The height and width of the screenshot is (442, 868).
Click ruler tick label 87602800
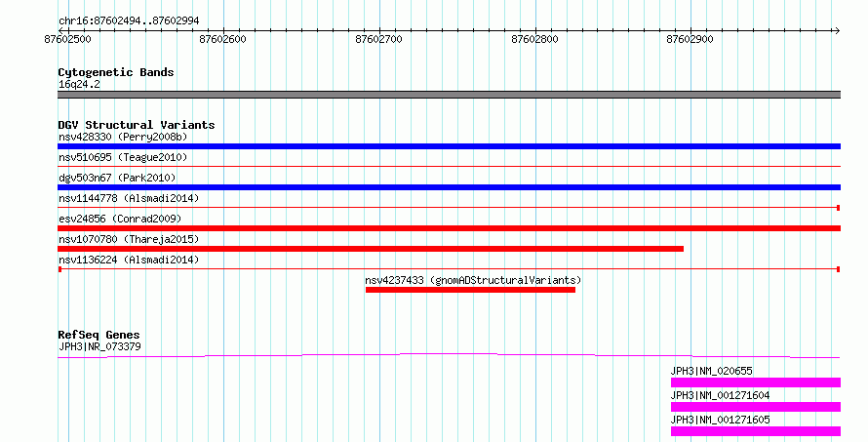[534, 39]
